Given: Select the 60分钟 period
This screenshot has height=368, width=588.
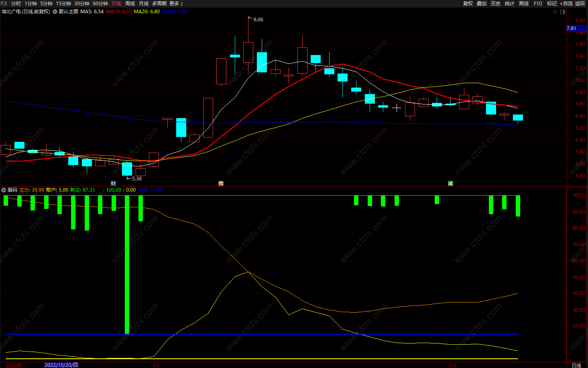Looking at the screenshot, I should pos(100,4).
